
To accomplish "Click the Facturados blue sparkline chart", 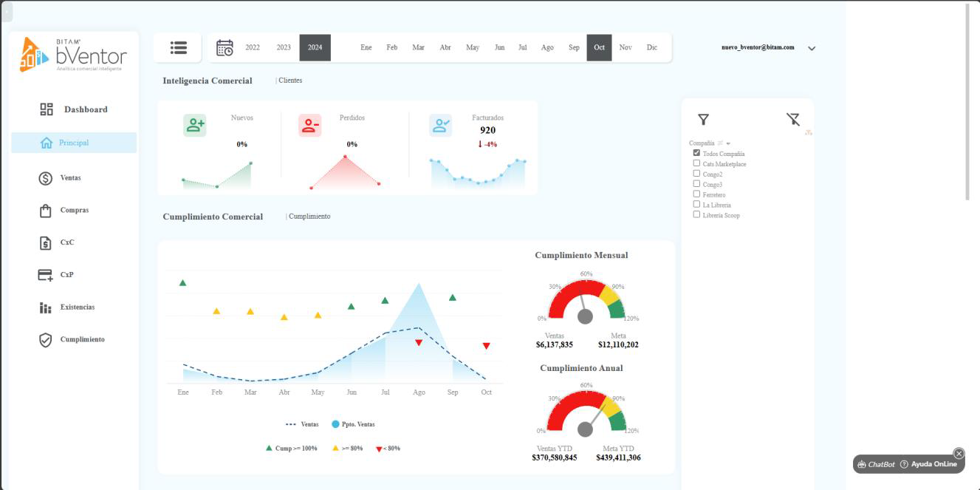I will click(478, 173).
